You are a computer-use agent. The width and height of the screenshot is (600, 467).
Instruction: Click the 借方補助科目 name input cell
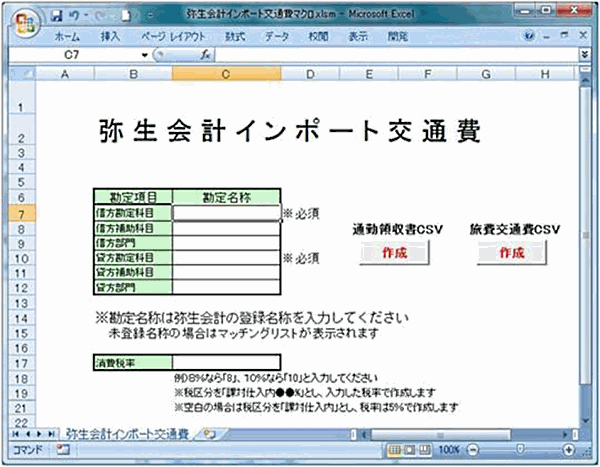(227, 228)
